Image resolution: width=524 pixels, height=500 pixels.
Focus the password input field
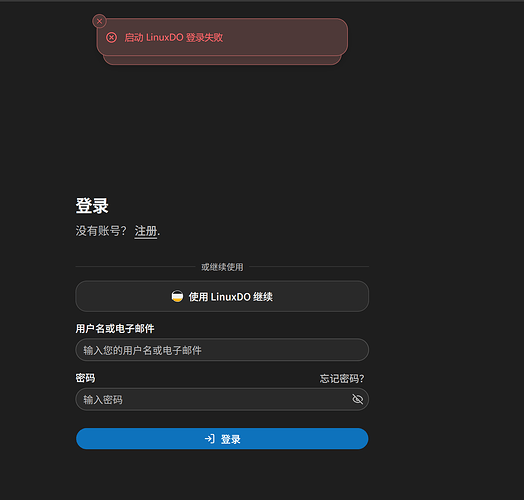tap(222, 399)
